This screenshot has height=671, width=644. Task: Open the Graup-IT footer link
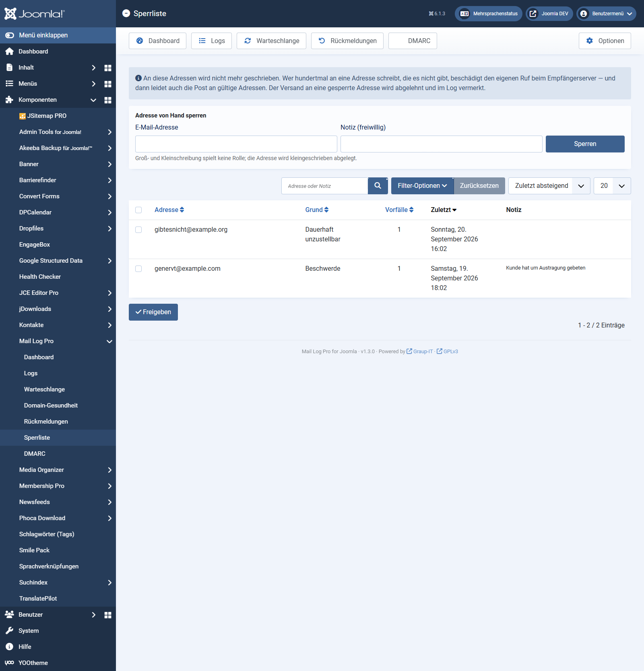pos(420,351)
